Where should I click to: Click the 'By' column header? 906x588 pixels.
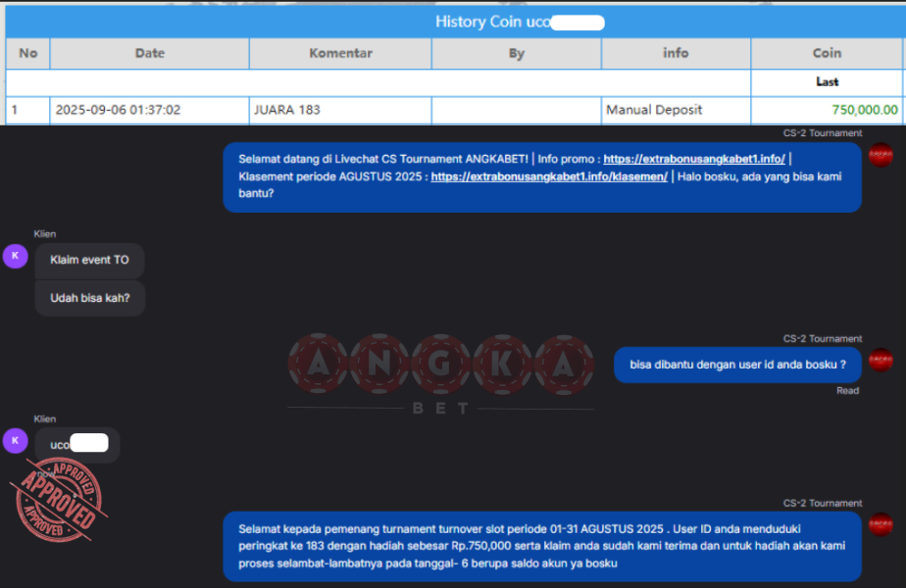pos(517,54)
